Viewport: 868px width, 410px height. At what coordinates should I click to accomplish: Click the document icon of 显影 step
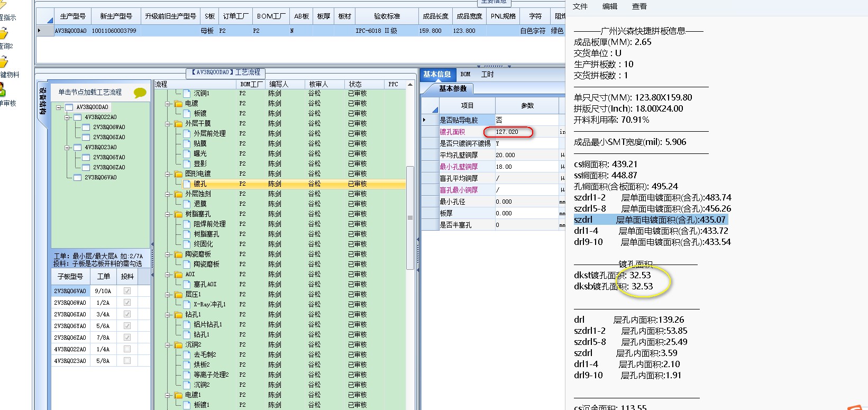coord(187,163)
